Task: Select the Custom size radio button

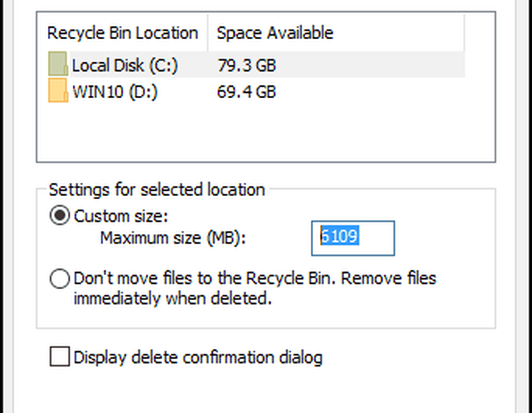Action: 59,216
